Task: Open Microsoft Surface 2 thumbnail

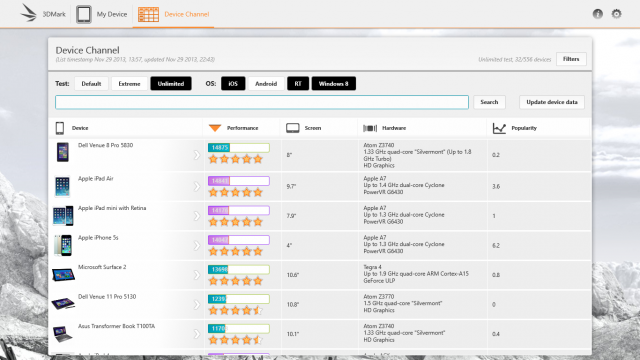Action: pos(63,275)
